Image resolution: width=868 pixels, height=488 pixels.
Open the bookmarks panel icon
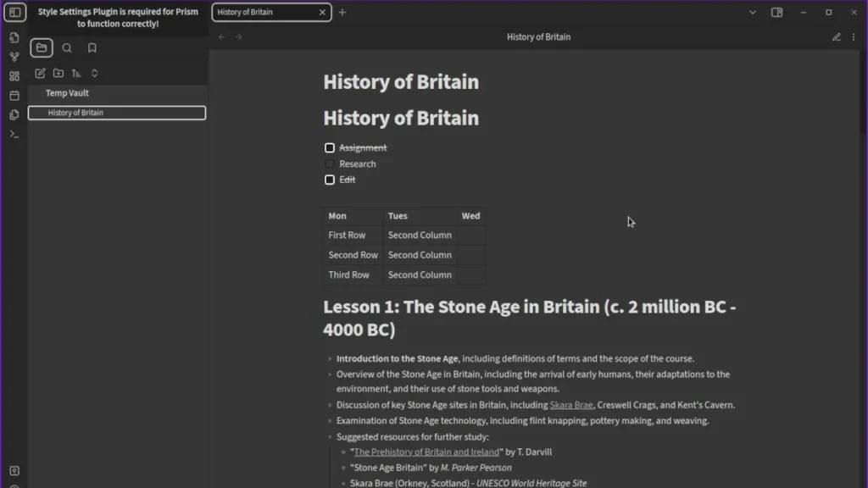[x=92, y=48]
